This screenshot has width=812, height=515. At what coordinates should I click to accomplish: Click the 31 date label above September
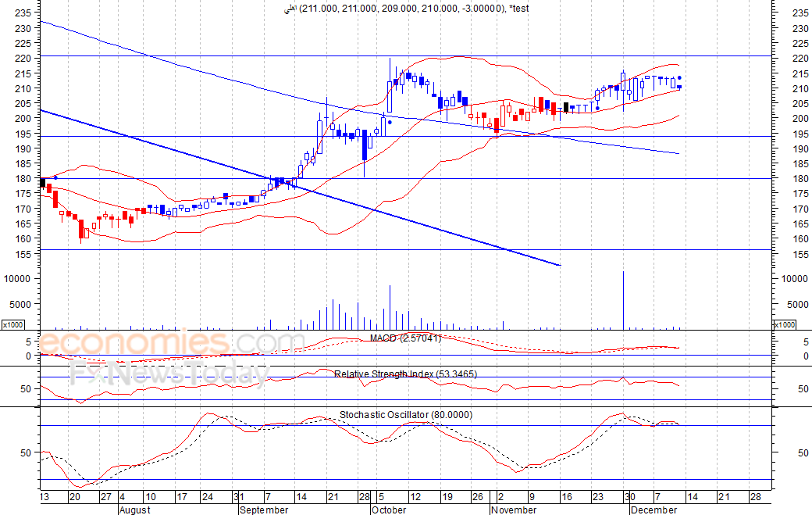(238, 497)
